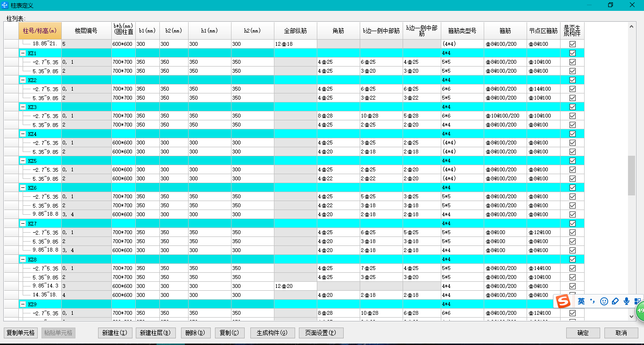Viewport: 644px width, 345px height.
Task: Click the Sogou input method logo
Action: click(564, 301)
